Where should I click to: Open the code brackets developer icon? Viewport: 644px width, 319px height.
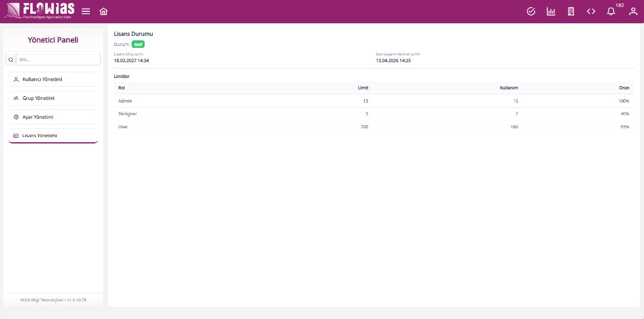pyautogui.click(x=591, y=11)
